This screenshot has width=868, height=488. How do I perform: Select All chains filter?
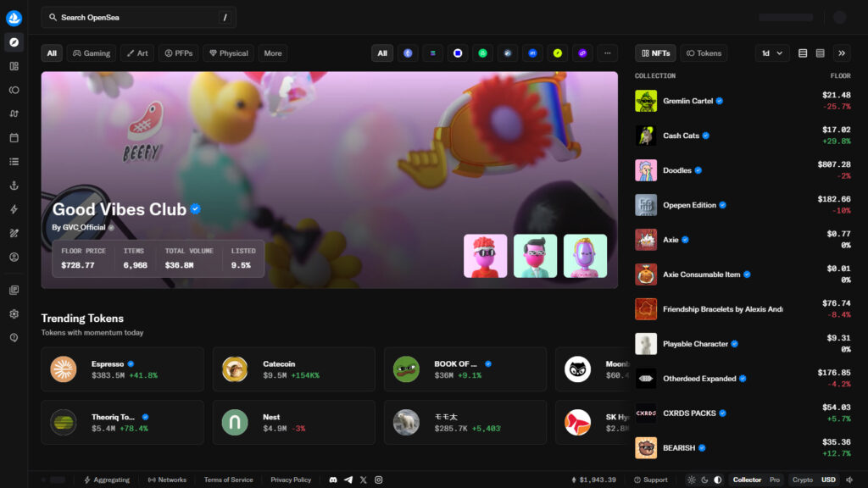pyautogui.click(x=382, y=53)
